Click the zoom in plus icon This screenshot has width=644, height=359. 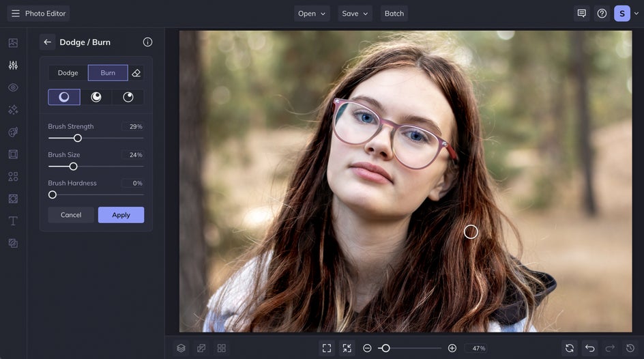pyautogui.click(x=452, y=348)
